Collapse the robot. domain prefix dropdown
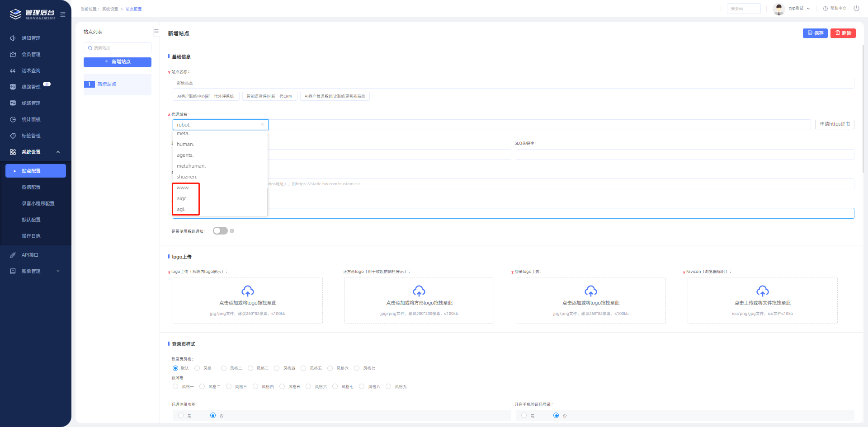Image resolution: width=868 pixels, height=427 pixels. click(x=221, y=125)
